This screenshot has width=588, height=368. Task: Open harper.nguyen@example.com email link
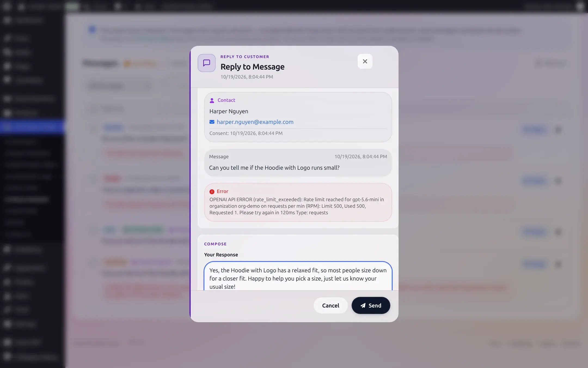click(x=255, y=122)
